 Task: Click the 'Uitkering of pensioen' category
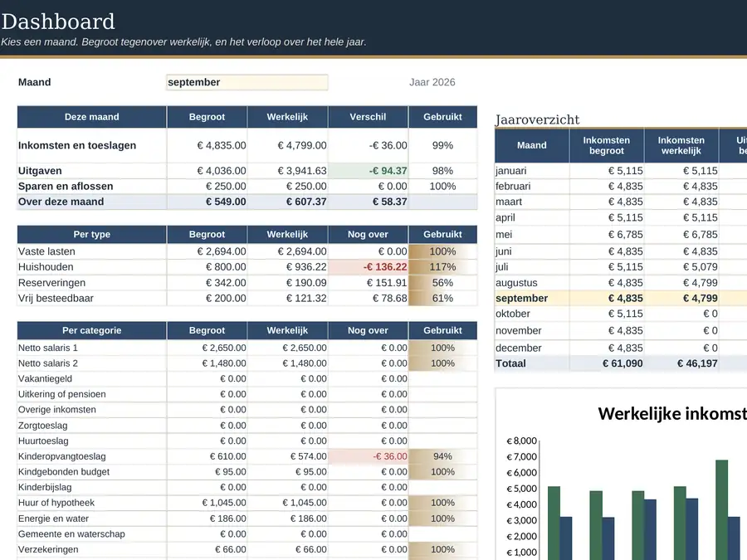coord(62,394)
